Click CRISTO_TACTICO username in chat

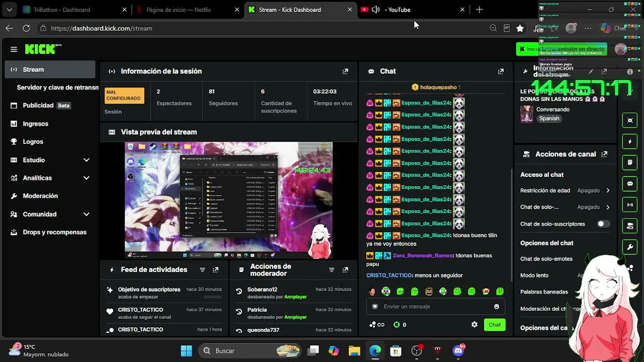[389, 276]
